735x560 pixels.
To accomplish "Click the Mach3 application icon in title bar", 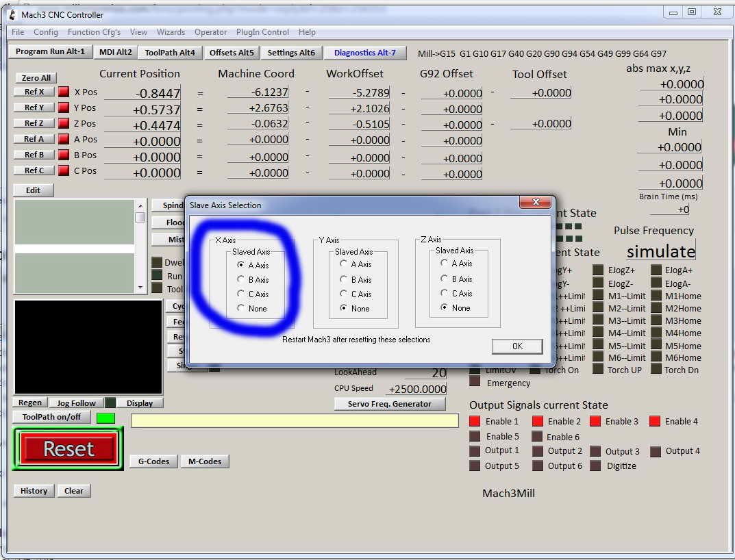I will 12,14.
